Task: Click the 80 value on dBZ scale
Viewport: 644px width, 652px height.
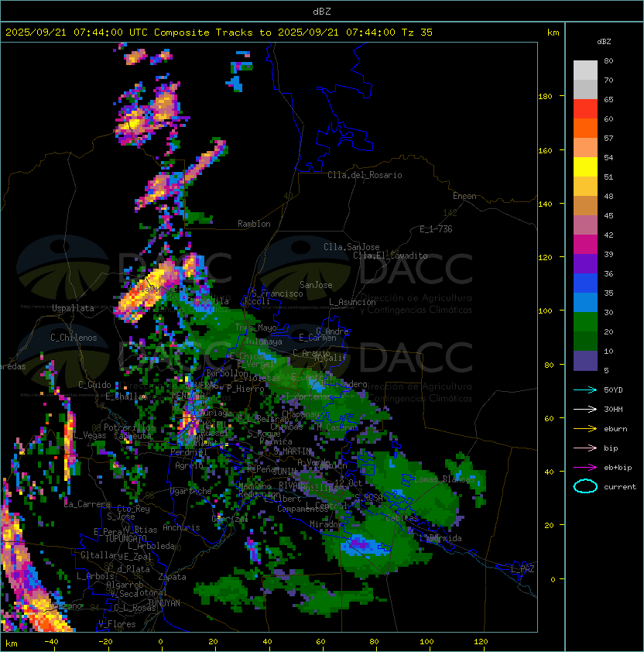Action: (608, 60)
